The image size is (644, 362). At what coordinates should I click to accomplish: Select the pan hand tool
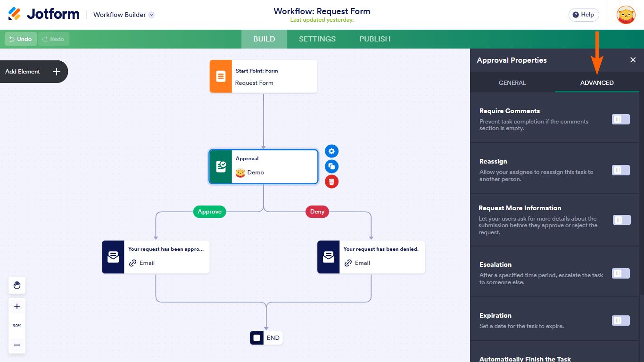[x=17, y=285]
